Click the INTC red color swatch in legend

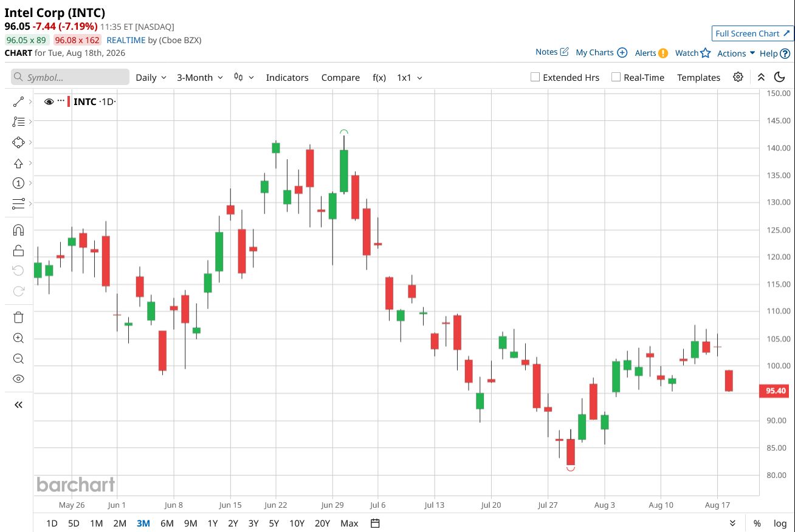coord(69,101)
